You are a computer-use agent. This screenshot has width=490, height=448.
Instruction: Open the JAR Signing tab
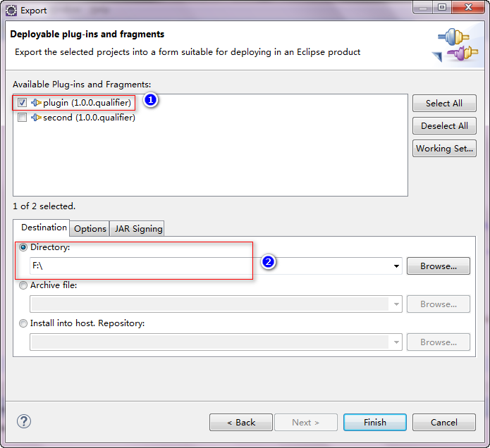[x=137, y=229]
